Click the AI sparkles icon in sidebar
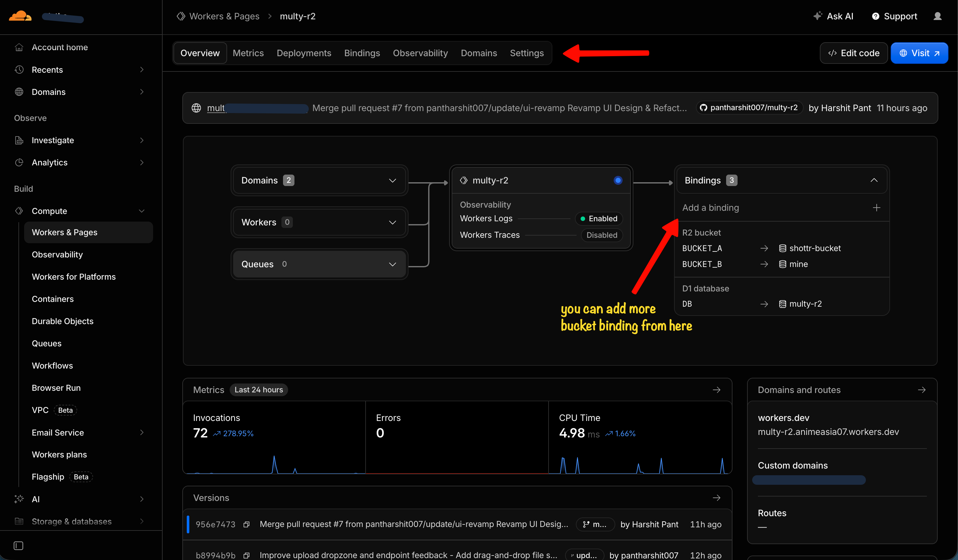Viewport: 958px width, 560px height. click(19, 499)
